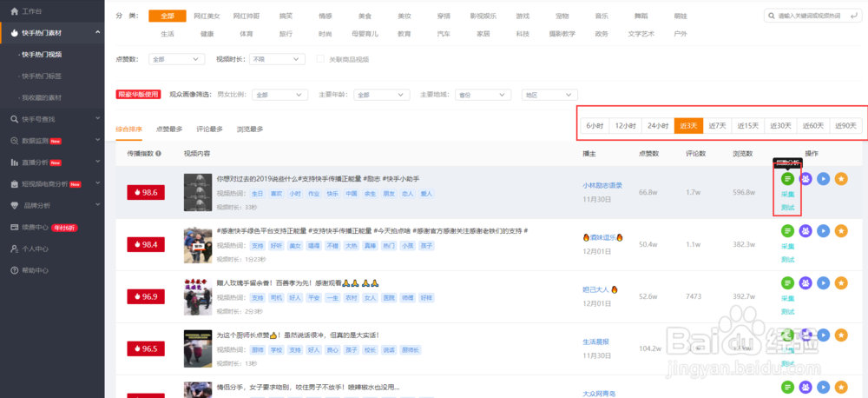Screen dimensions: 868x398
Task: Open the 地区 dropdown
Action: (549, 95)
